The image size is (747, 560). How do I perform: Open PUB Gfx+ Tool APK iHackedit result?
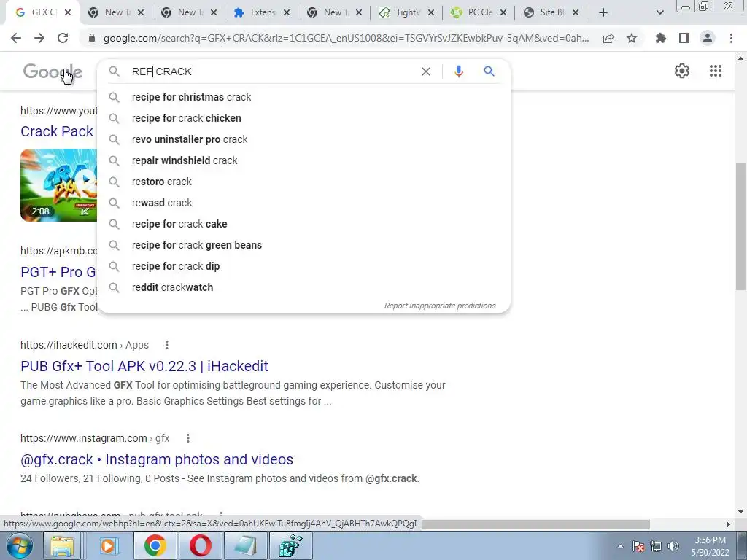tap(144, 366)
